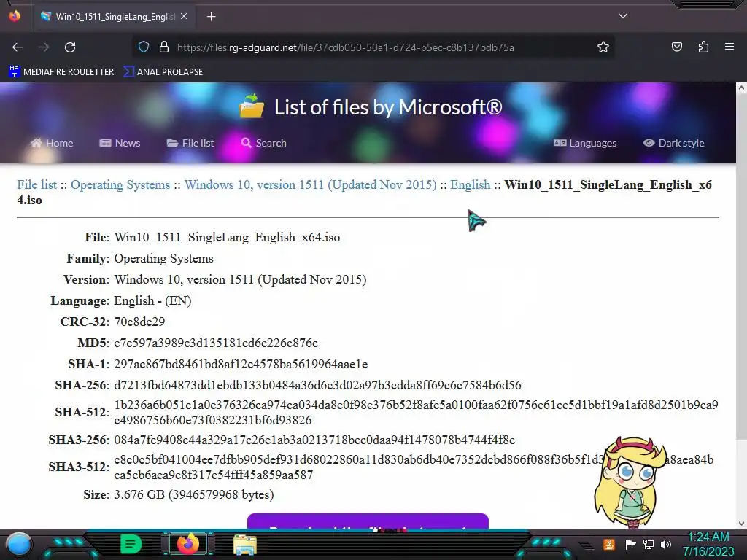Viewport: 747px width, 560px height.
Task: Click the Firefox logo at the window's top-left
Action: 15,16
